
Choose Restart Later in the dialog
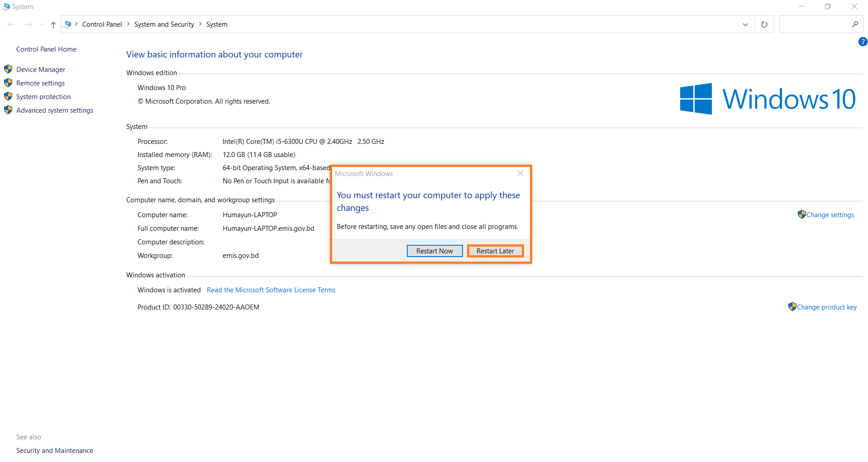(495, 251)
